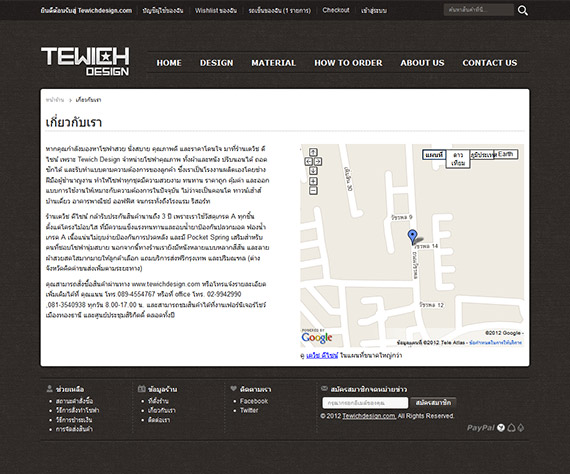
Task: Open the DESIGN menu item
Action: (x=217, y=63)
